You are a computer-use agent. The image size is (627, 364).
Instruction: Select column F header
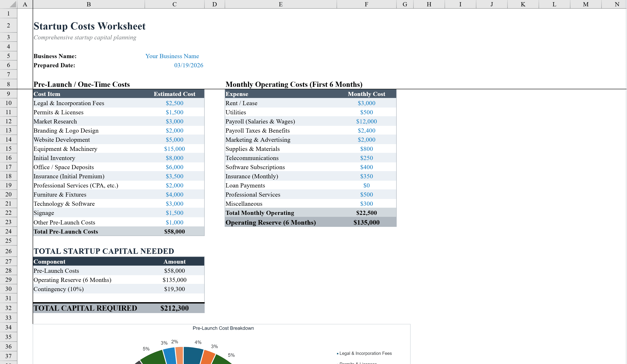(366, 4)
